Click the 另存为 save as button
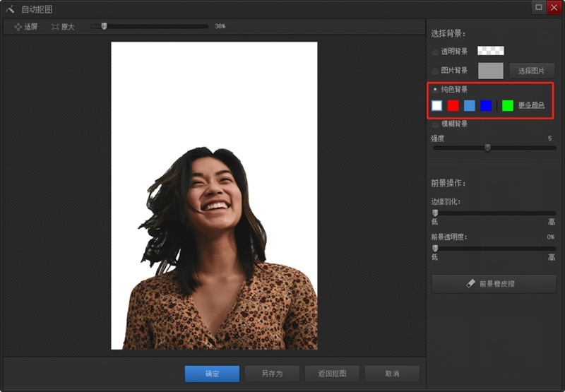This screenshot has height=392, width=565. pos(272,374)
